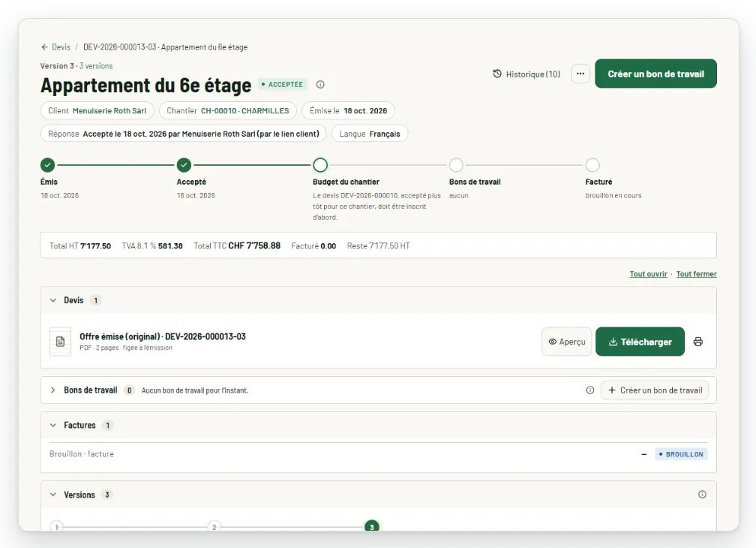
Task: Collapse the Devis section chevron
Action: pyautogui.click(x=53, y=300)
